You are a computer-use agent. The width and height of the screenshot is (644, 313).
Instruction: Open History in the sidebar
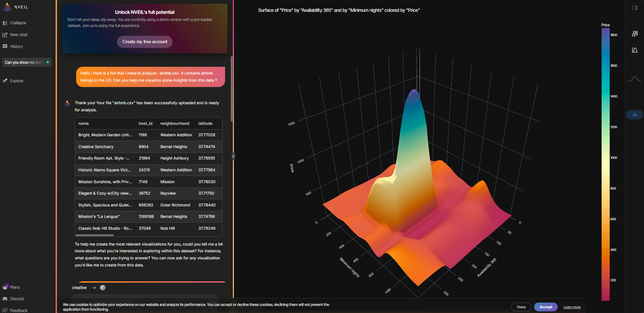(17, 47)
